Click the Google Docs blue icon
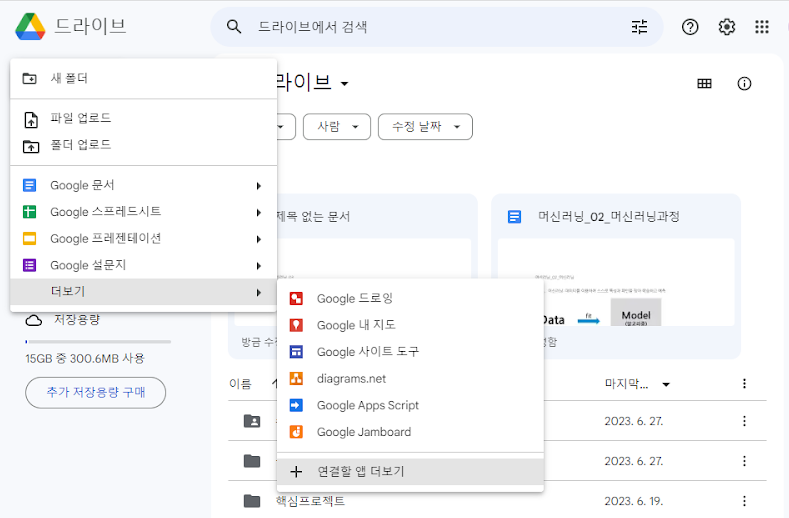 click(30, 185)
